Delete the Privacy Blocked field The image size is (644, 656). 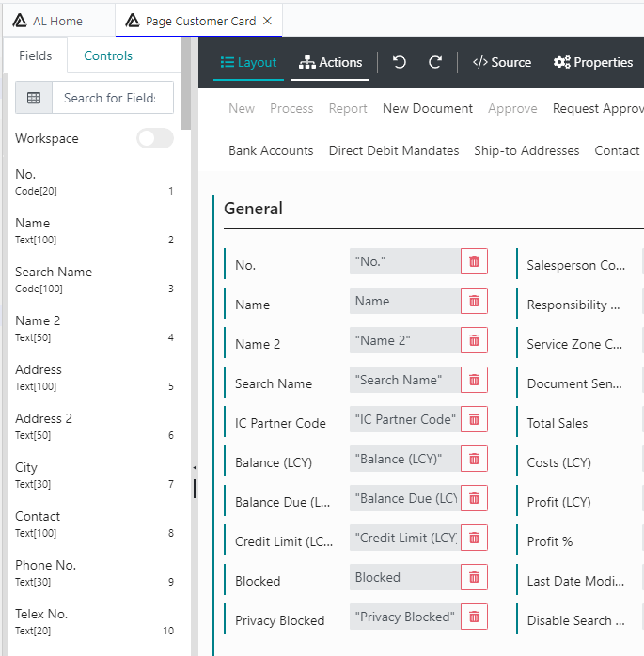pyautogui.click(x=474, y=617)
